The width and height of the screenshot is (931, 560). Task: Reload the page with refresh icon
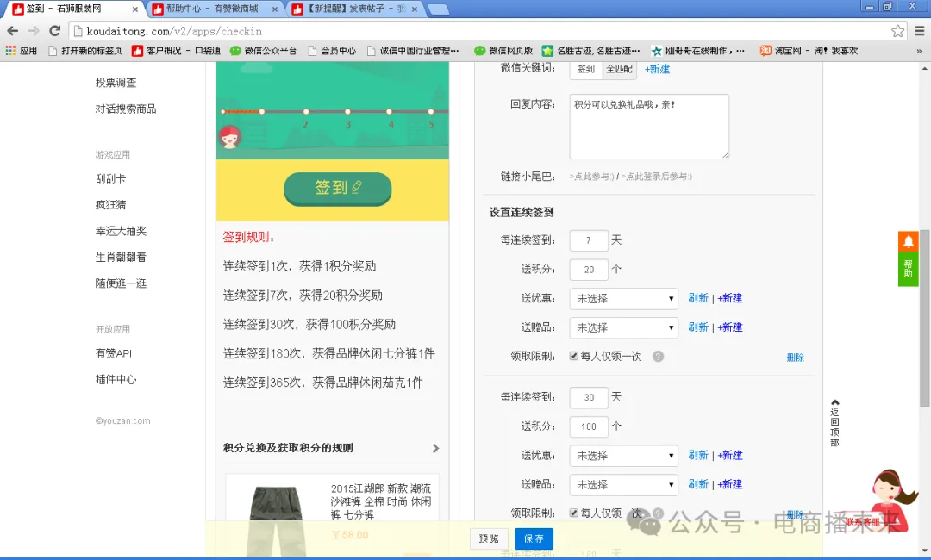pyautogui.click(x=54, y=31)
